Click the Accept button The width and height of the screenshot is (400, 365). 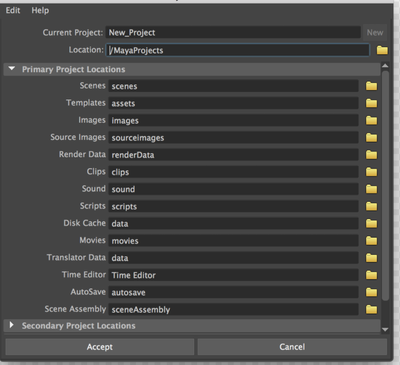pos(100,347)
